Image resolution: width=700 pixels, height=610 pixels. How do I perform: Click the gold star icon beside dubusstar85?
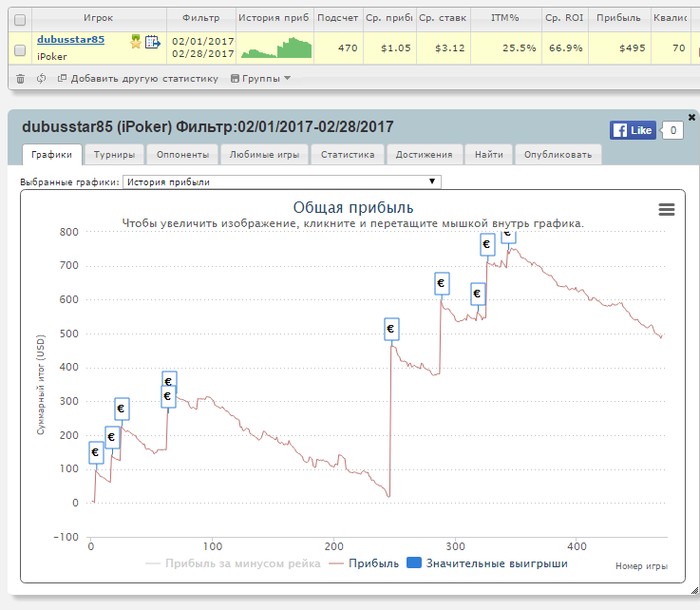click(136, 42)
